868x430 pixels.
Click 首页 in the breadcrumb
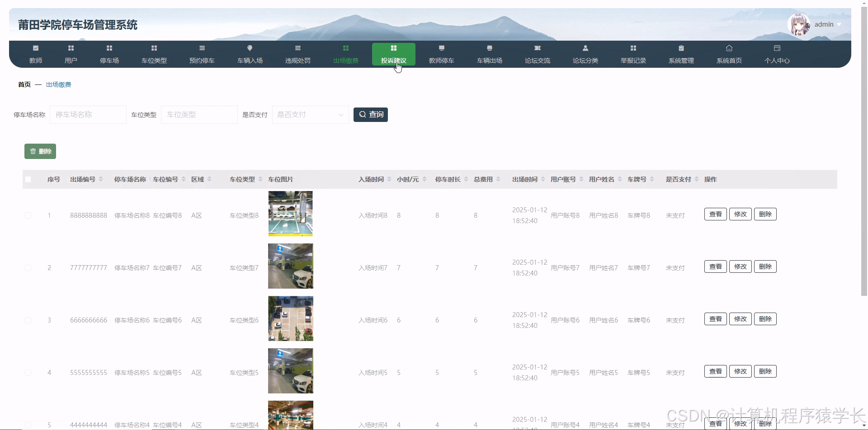coord(24,84)
